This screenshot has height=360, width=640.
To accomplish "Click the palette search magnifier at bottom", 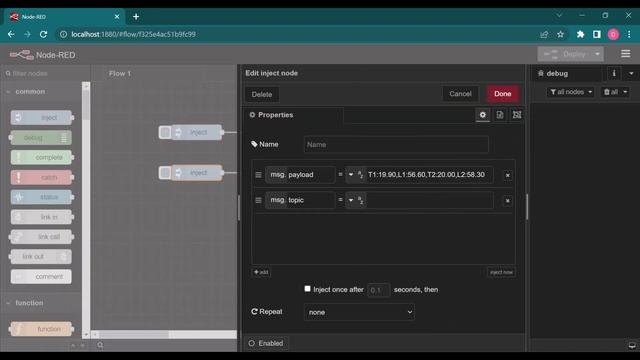I will [100, 345].
